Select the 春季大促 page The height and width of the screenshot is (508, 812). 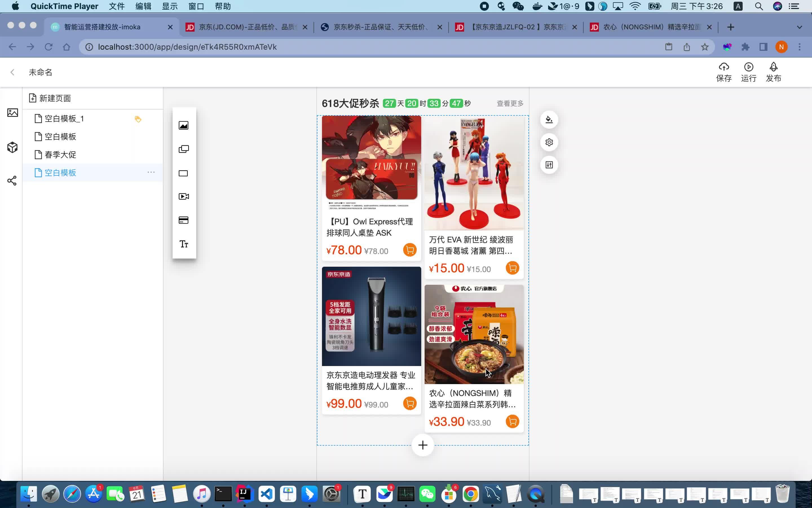click(x=93, y=155)
